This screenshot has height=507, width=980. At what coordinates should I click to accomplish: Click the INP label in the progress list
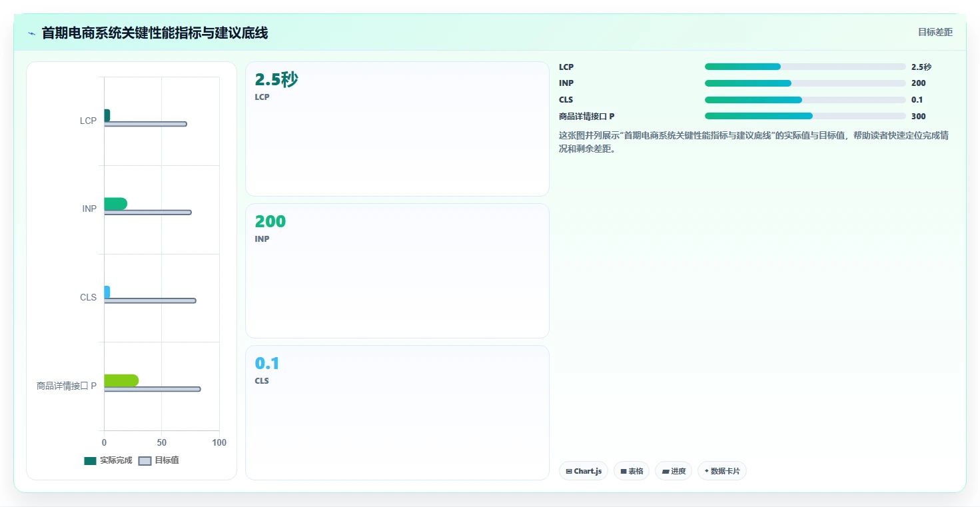(x=566, y=83)
